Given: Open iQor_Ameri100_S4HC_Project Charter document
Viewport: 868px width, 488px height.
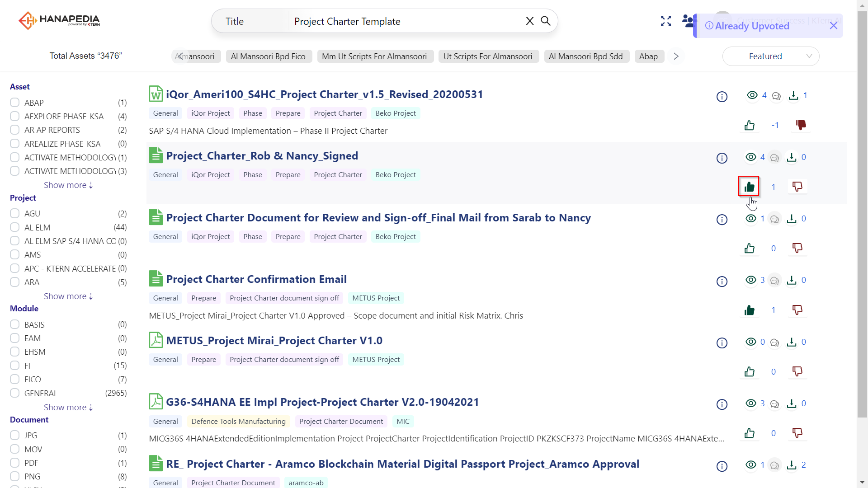Looking at the screenshot, I should (x=325, y=94).
